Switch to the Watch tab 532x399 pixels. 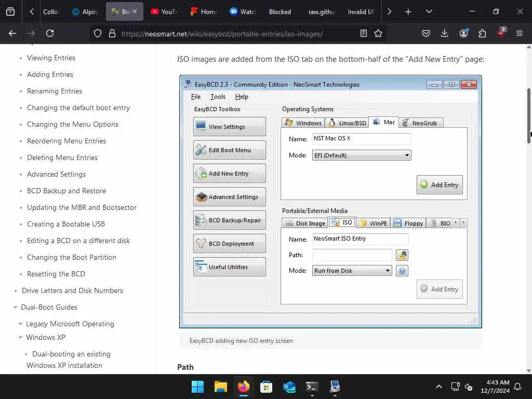coord(243,12)
